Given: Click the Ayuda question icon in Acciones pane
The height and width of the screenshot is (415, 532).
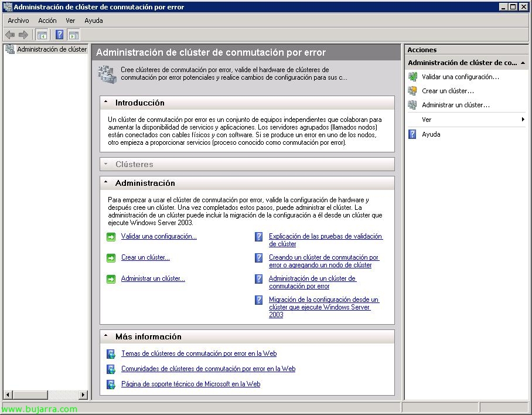Looking at the screenshot, I should (x=412, y=134).
